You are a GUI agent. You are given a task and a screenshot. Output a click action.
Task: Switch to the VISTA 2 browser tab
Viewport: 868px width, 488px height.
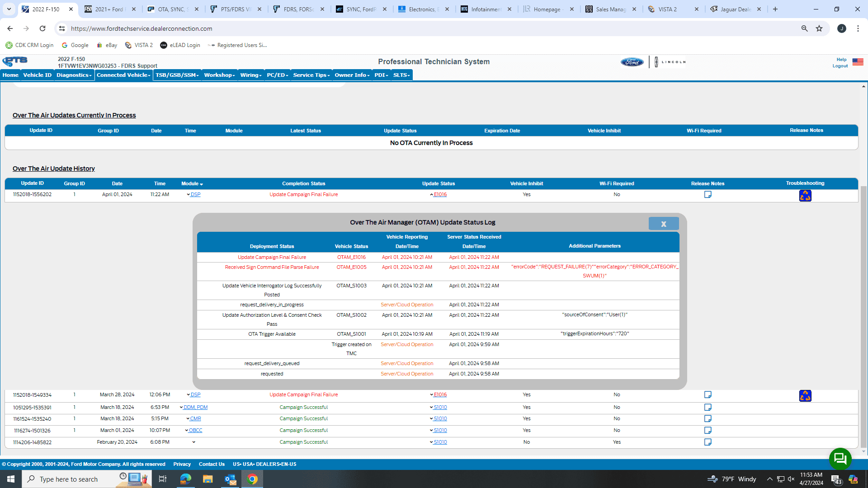[x=667, y=9]
